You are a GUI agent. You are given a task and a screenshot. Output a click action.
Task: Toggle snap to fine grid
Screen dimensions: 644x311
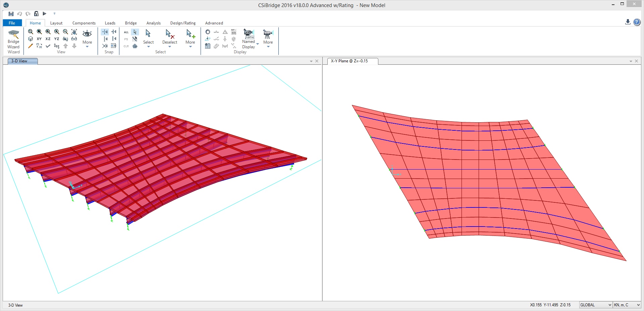point(114,46)
